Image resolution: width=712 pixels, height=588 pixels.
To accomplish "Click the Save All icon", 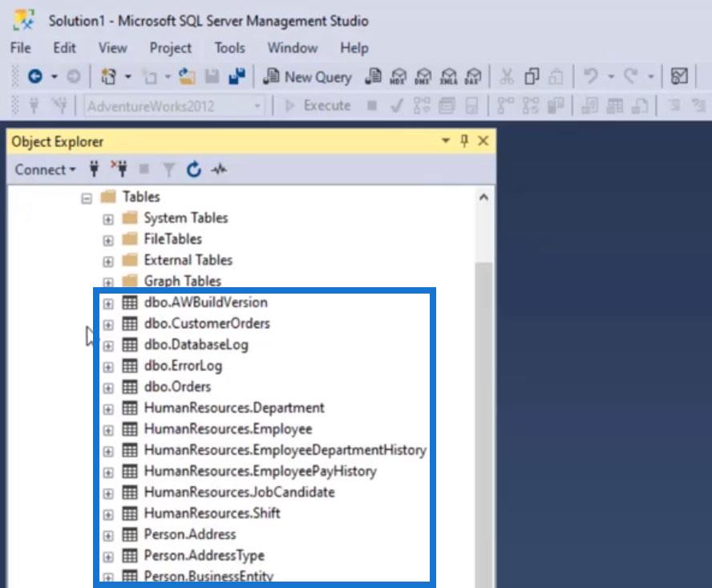I will pyautogui.click(x=237, y=76).
